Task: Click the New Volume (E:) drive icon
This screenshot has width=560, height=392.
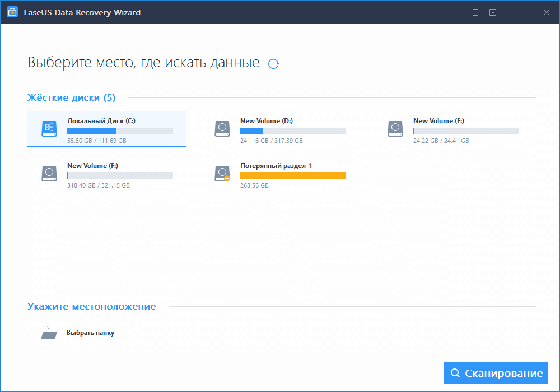Action: (395, 129)
